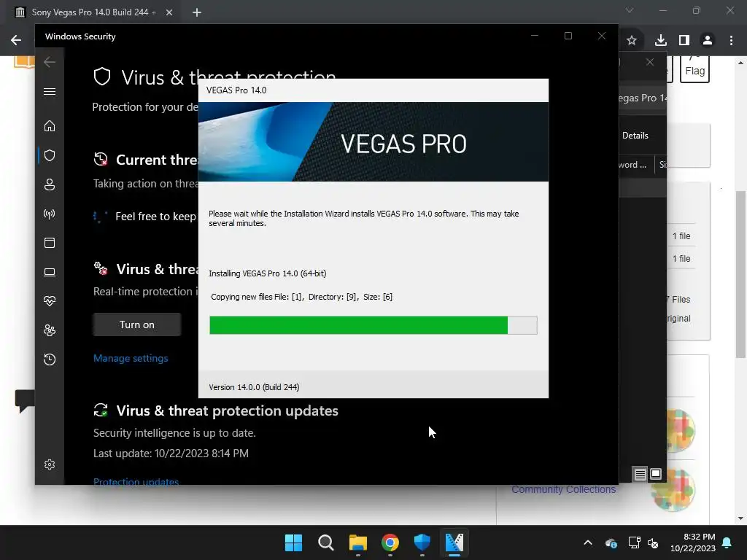Open Device security laptop icon
The height and width of the screenshot is (560, 747).
(x=50, y=272)
